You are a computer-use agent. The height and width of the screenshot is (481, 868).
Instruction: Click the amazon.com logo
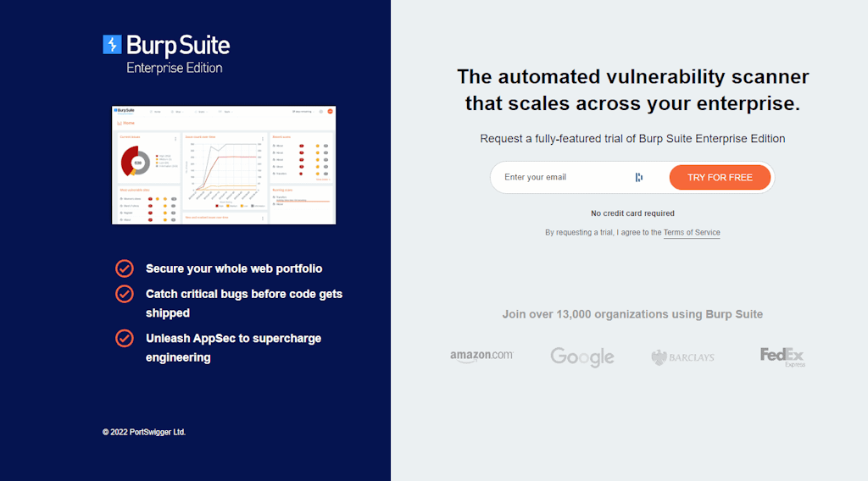click(x=481, y=356)
